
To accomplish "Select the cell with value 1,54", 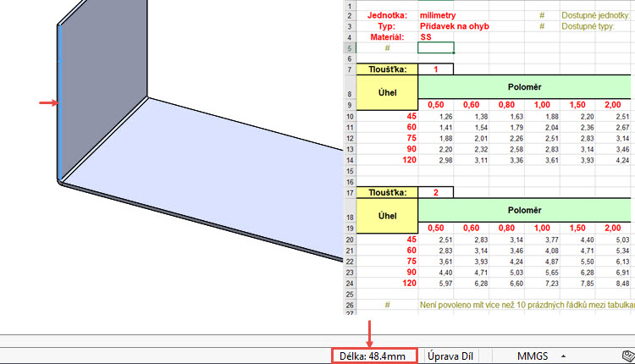I will coord(471,128).
